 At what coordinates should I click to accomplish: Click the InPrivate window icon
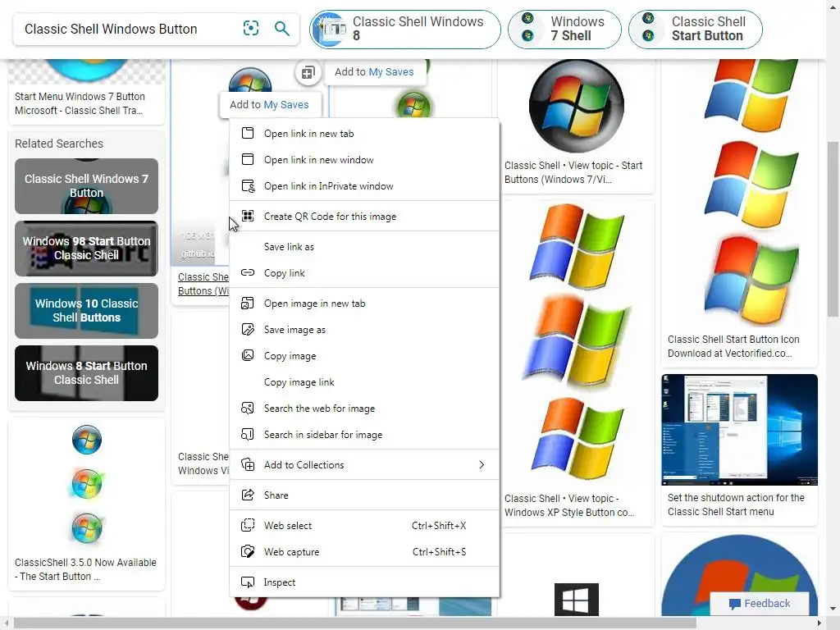(248, 186)
